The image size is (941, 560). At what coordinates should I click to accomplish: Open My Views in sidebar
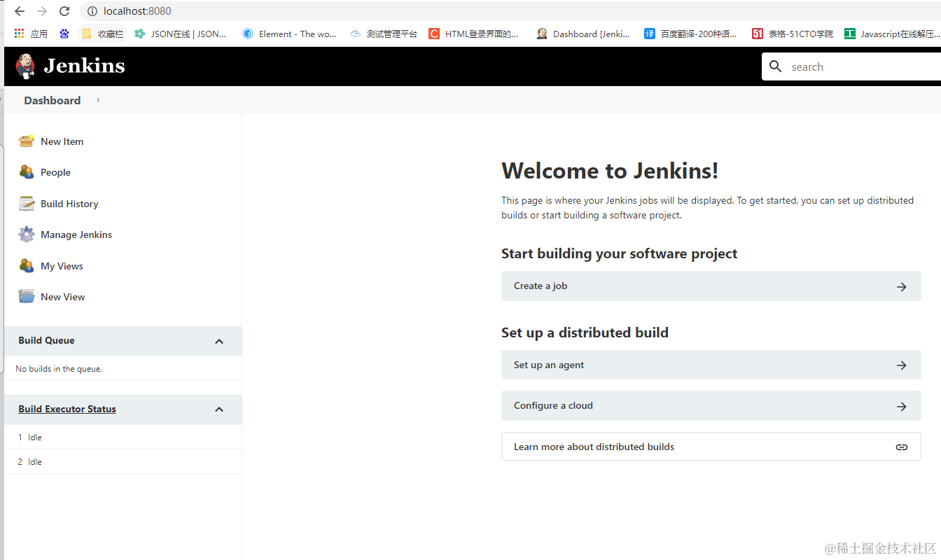click(x=62, y=266)
